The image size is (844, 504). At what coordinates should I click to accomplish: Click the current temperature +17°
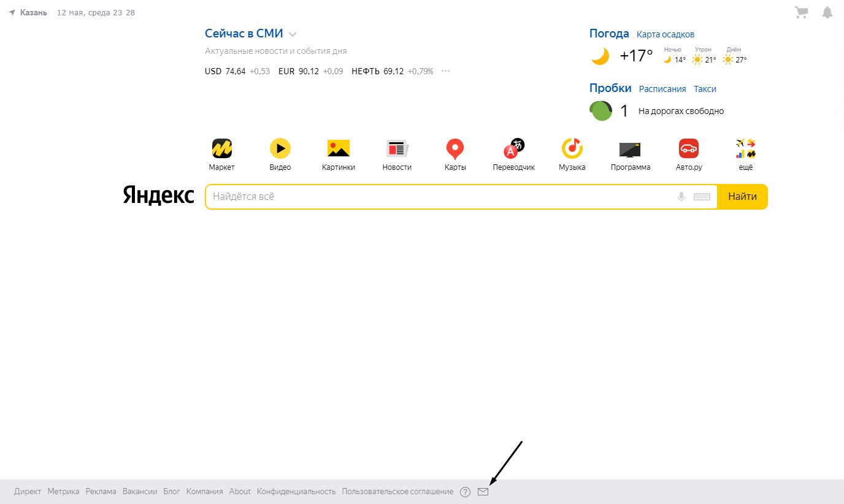637,56
